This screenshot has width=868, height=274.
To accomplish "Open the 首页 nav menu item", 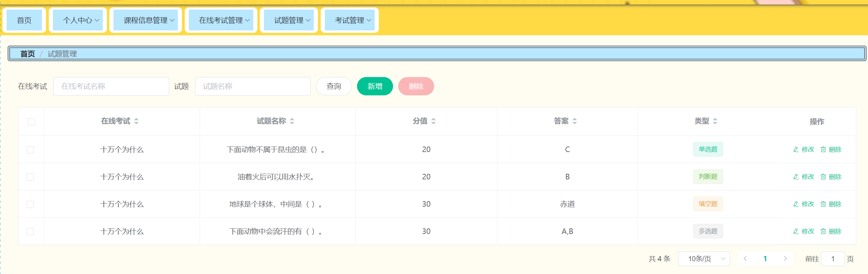I will click(x=24, y=20).
